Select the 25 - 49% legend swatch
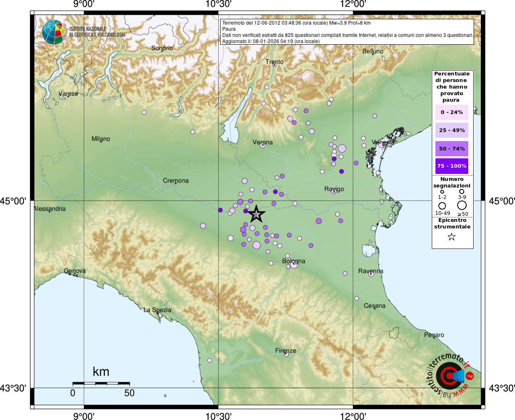The image size is (515, 420). point(452,130)
